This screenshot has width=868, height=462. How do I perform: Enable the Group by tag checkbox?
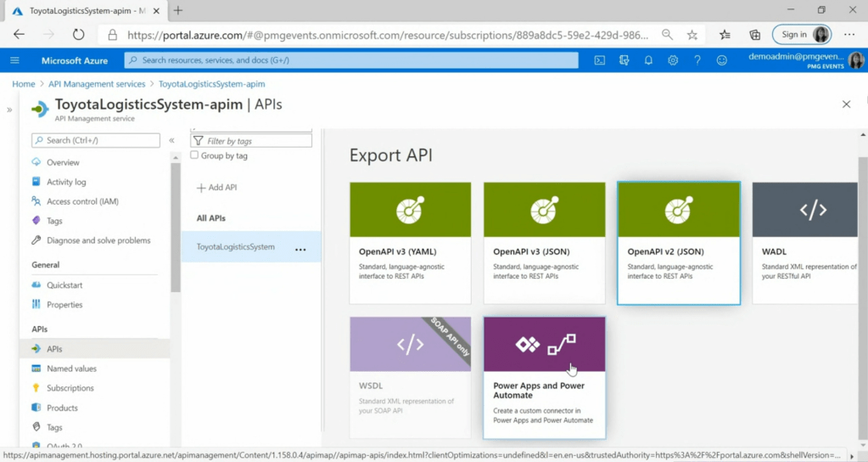[195, 155]
